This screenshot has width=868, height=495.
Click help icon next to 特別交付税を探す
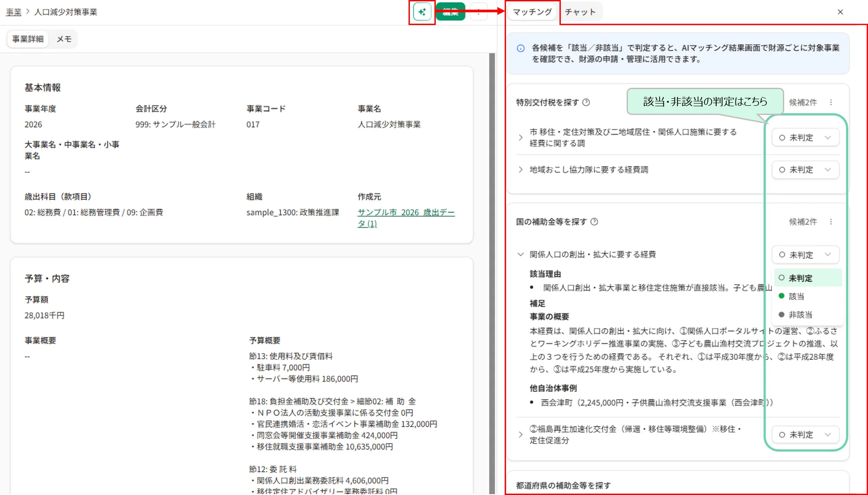click(586, 102)
